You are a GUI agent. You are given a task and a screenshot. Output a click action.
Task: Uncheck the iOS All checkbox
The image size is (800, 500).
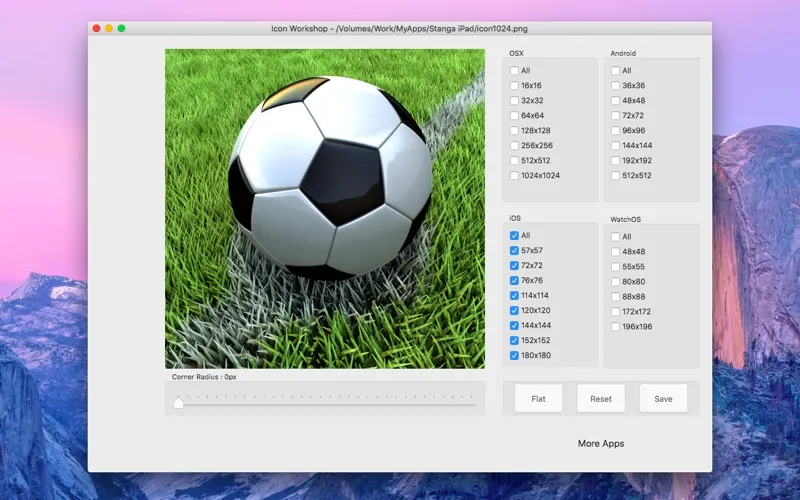(x=515, y=236)
